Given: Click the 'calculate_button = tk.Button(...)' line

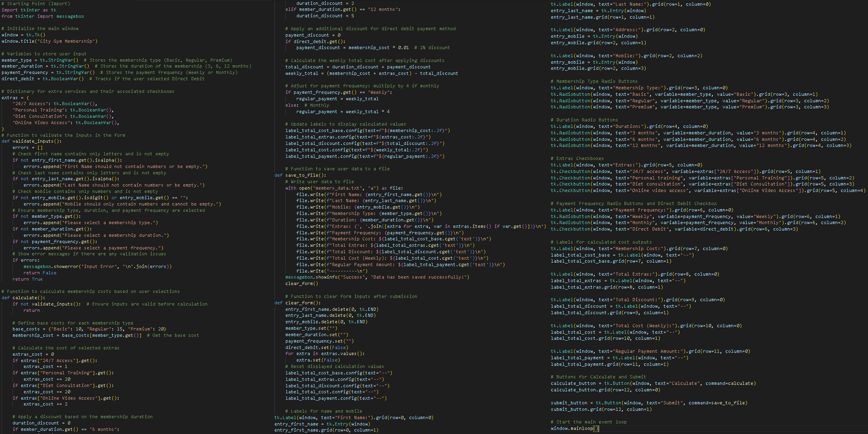Looking at the screenshot, I should (x=653, y=383).
